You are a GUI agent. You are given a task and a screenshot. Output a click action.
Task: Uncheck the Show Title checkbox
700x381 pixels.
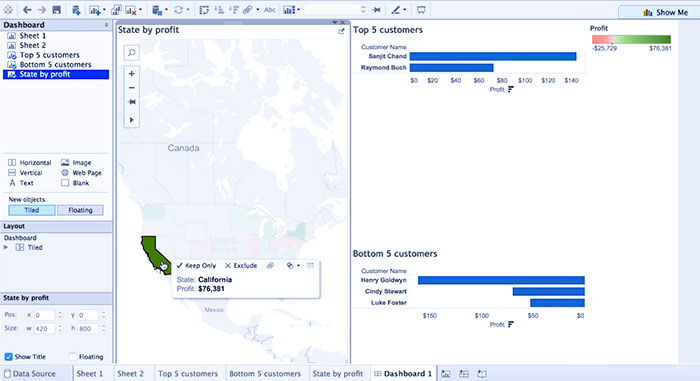click(8, 356)
